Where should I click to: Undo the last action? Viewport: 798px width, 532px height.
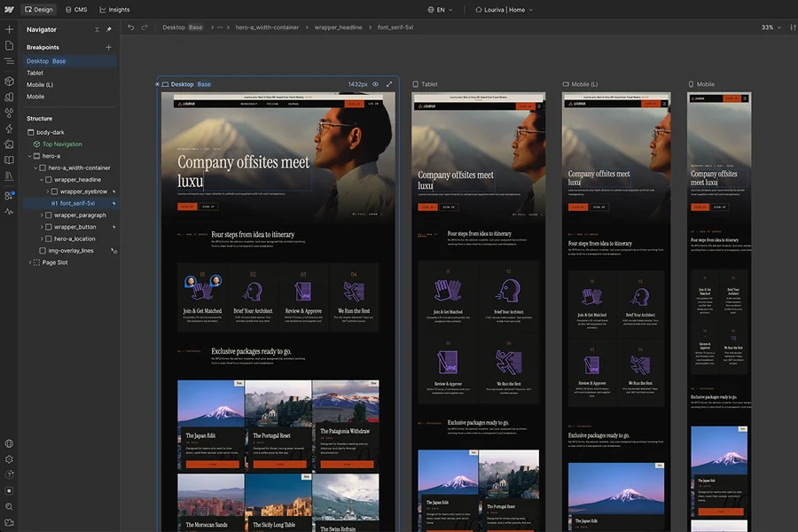[x=131, y=27]
